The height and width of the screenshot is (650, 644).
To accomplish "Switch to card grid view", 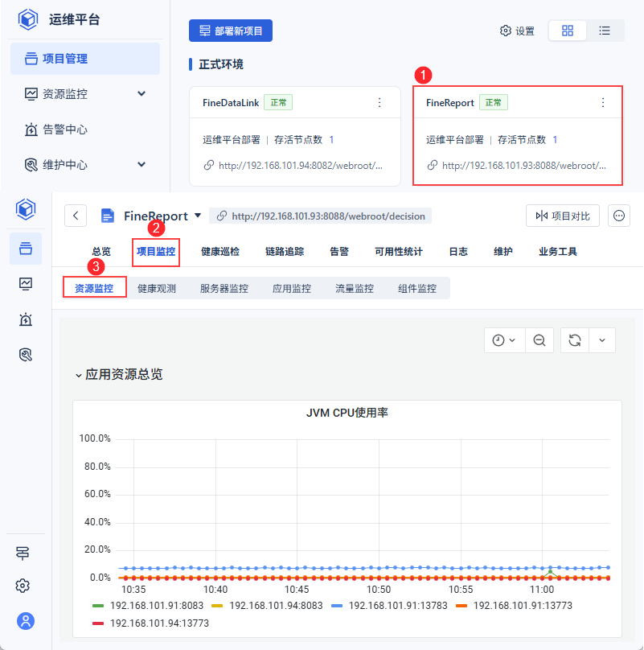I will (x=568, y=31).
